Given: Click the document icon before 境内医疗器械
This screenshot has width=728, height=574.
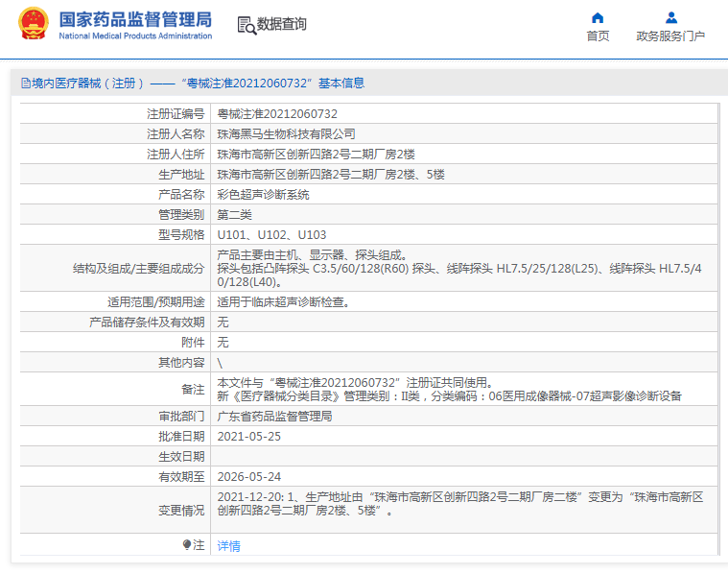Looking at the screenshot, I should coord(26,84).
